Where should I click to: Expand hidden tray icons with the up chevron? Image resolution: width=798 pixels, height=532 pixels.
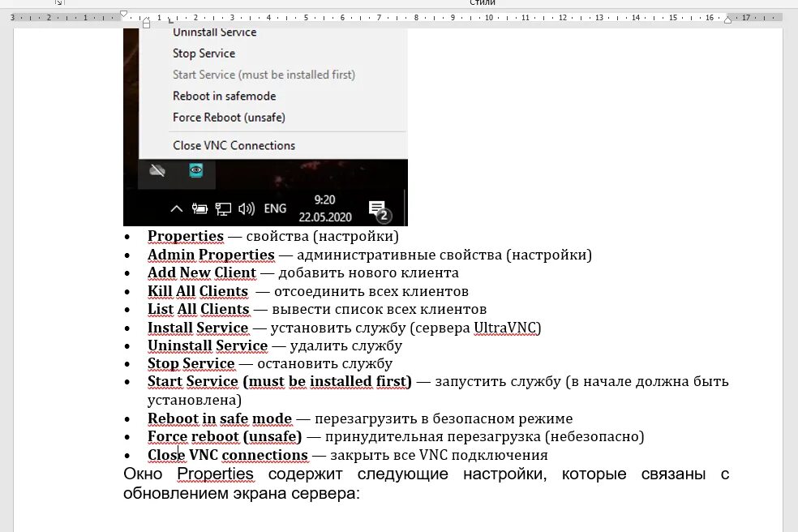coord(176,208)
